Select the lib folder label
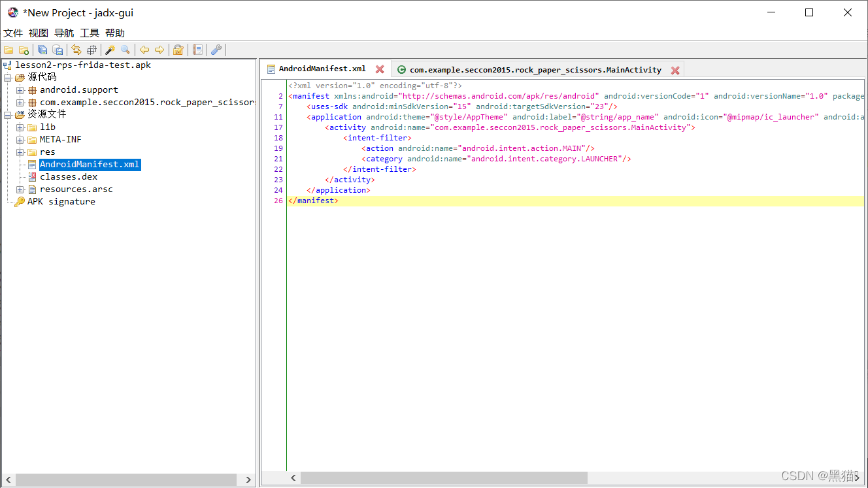 point(48,127)
